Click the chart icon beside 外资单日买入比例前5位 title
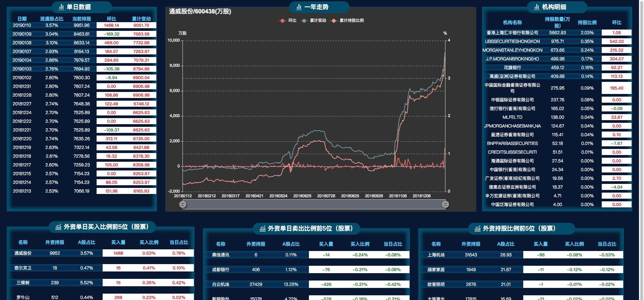This screenshot has width=644, height=300. (x=58, y=227)
